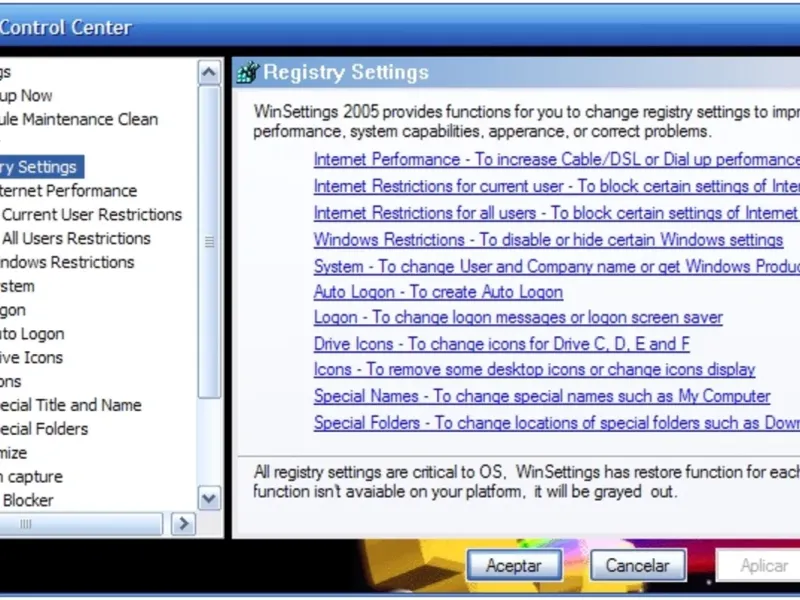800x600 pixels.
Task: Select All Users Restrictions tree item
Action: [x=76, y=239]
